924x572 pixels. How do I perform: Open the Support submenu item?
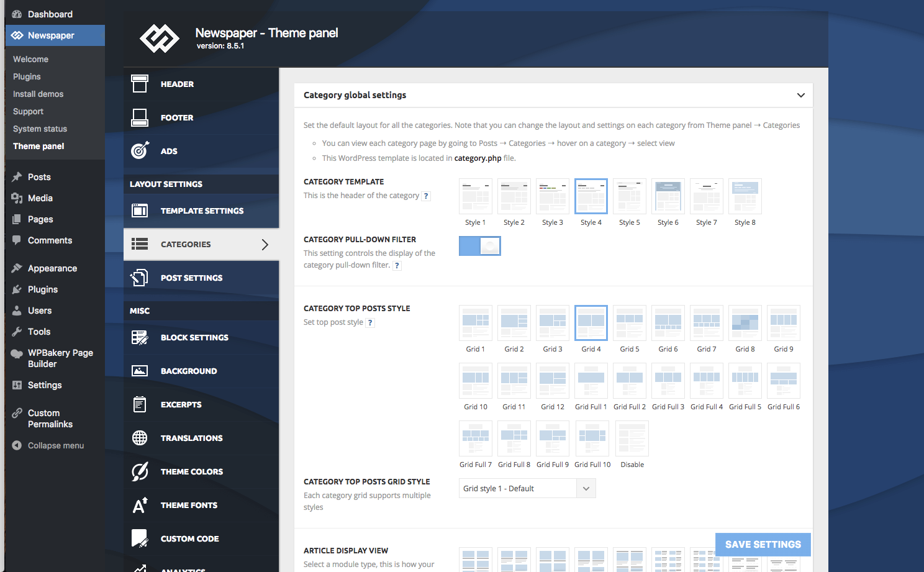pos(28,111)
